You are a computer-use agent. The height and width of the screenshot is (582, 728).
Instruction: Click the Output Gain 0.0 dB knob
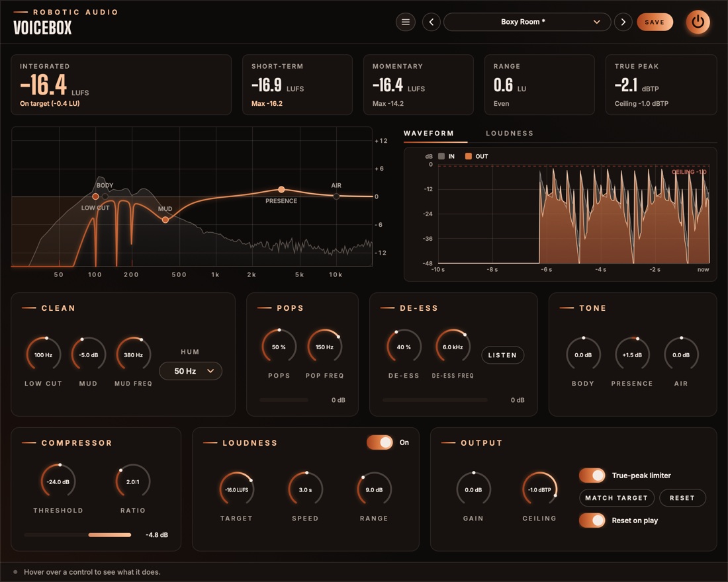click(x=474, y=489)
